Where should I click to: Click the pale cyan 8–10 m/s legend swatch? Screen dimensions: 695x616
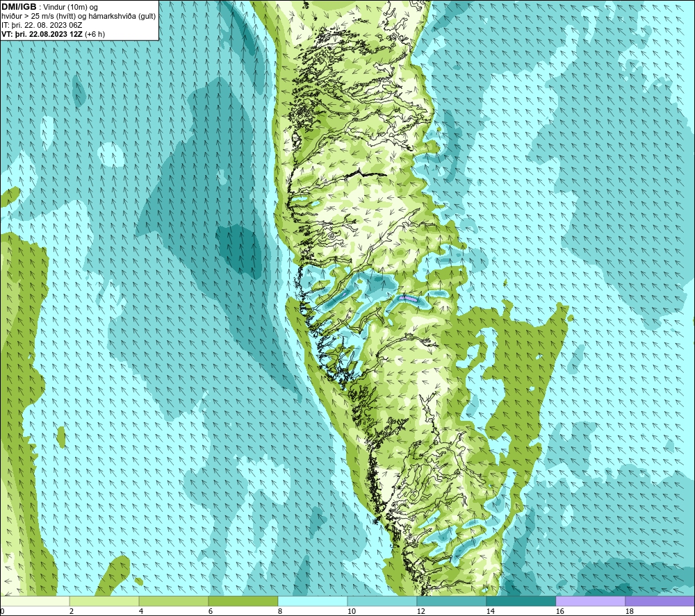click(313, 601)
